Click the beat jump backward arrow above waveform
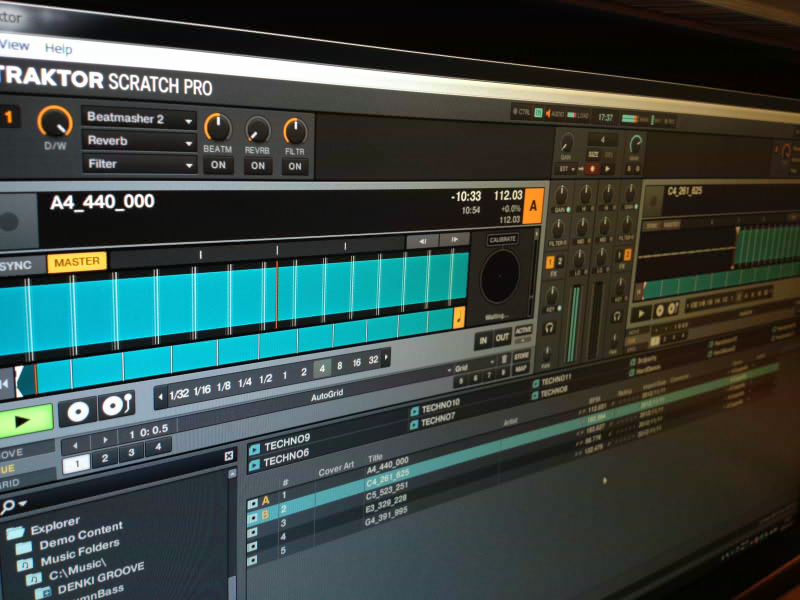Screen dimensions: 800x600 (x=422, y=241)
